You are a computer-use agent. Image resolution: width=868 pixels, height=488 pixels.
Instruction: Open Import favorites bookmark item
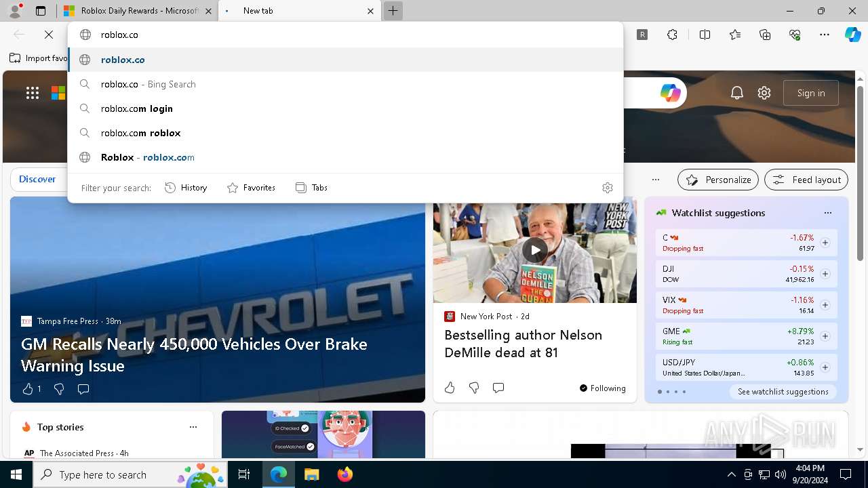[x=39, y=58]
